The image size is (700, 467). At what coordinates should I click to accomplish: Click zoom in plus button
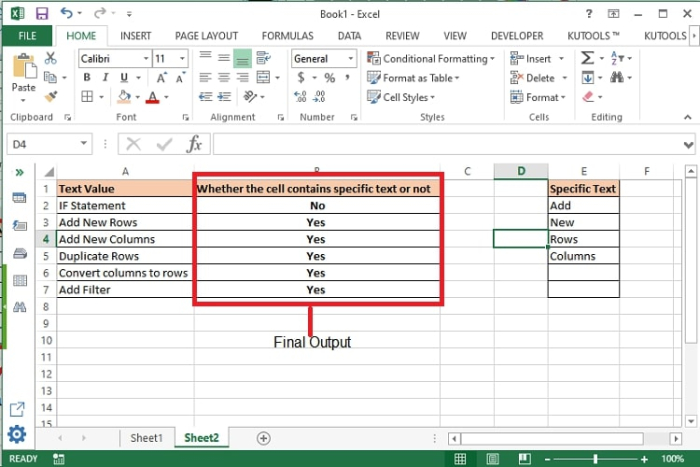pos(644,459)
